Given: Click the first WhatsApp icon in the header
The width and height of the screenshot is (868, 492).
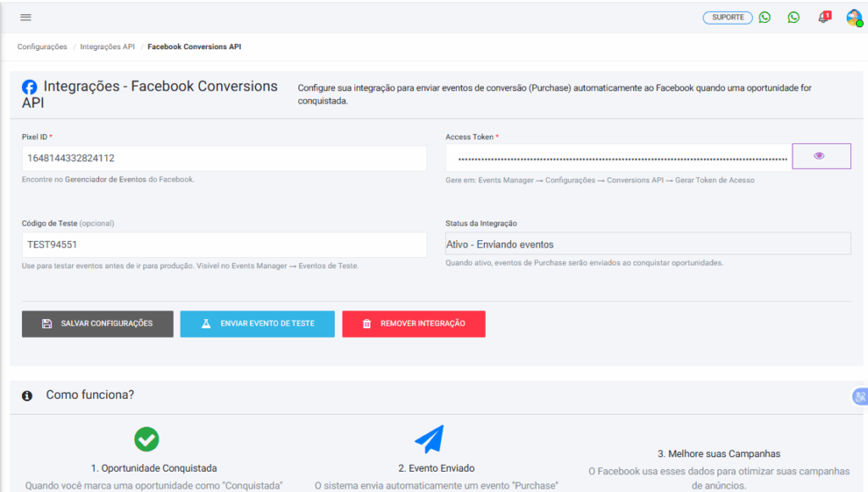Looking at the screenshot, I should point(765,17).
